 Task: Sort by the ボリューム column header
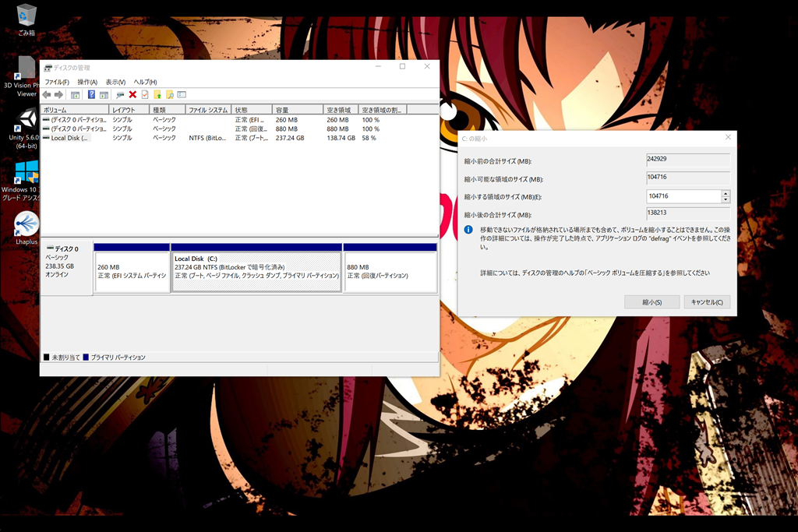coord(75,110)
